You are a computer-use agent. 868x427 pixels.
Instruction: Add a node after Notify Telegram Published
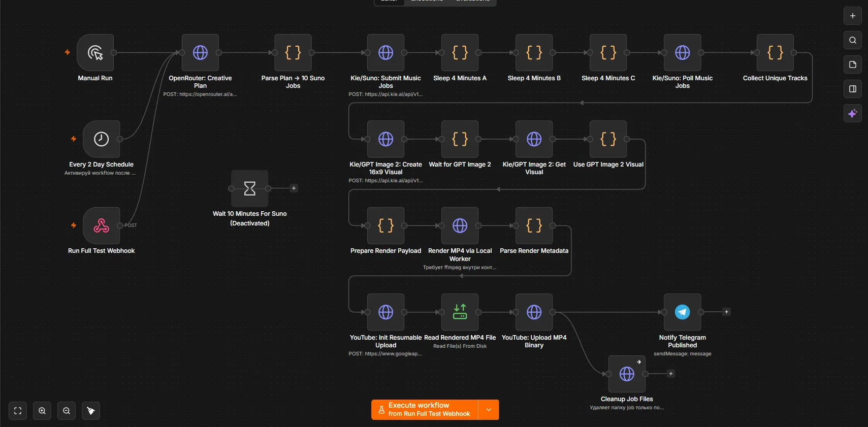[726, 312]
